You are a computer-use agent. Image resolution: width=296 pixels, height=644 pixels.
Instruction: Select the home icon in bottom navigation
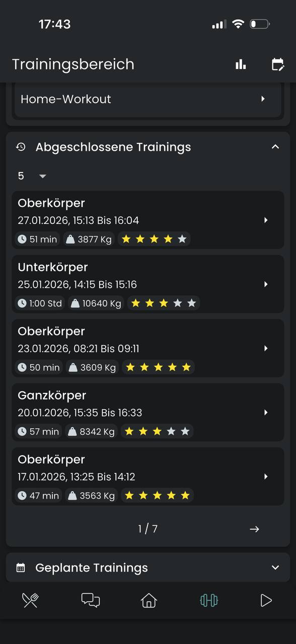148,600
